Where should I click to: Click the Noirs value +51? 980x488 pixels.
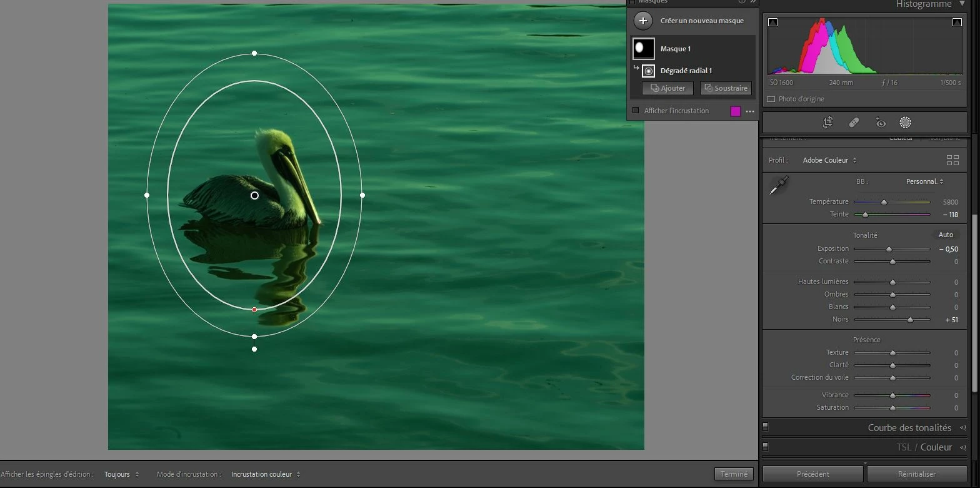pos(952,320)
